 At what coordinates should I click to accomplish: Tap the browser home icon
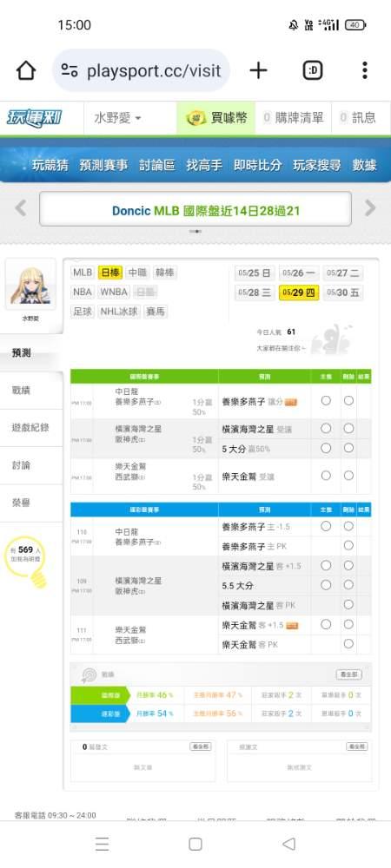pyautogui.click(x=25, y=70)
